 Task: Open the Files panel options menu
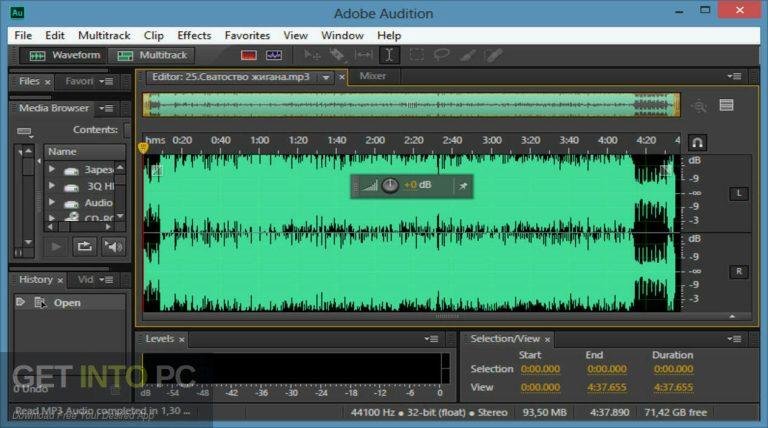[106, 81]
